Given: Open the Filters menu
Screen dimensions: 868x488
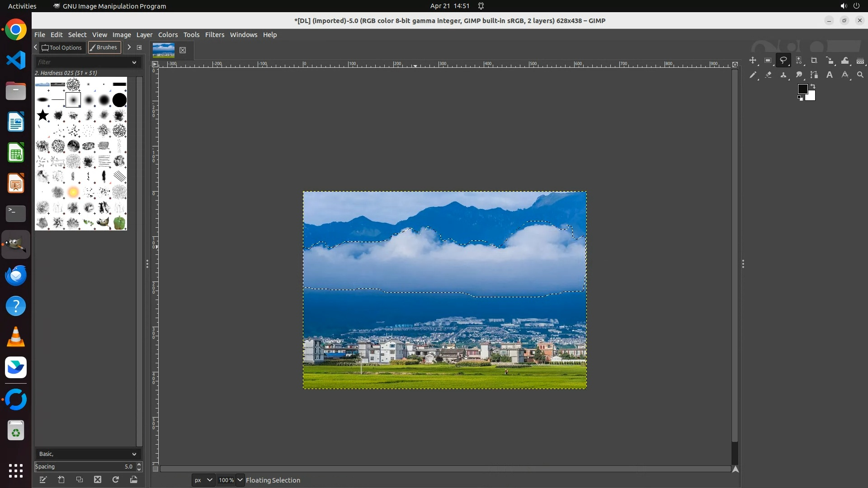Looking at the screenshot, I should (214, 35).
